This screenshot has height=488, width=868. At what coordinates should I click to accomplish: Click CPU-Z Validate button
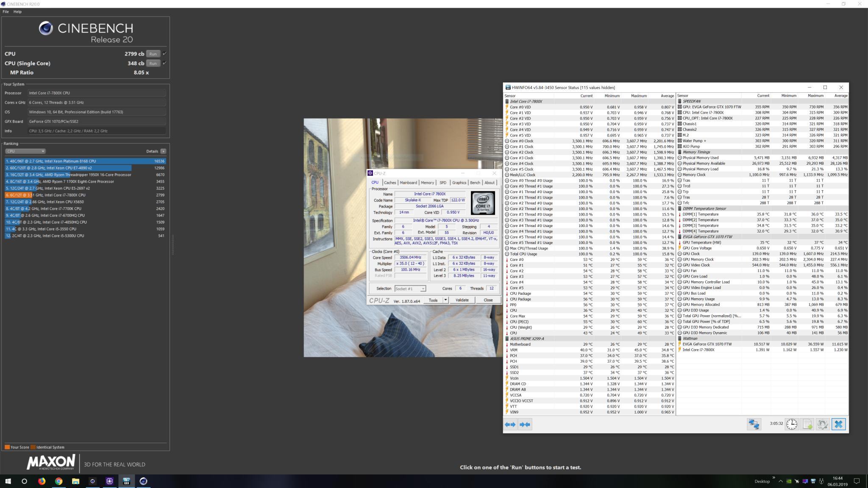462,300
